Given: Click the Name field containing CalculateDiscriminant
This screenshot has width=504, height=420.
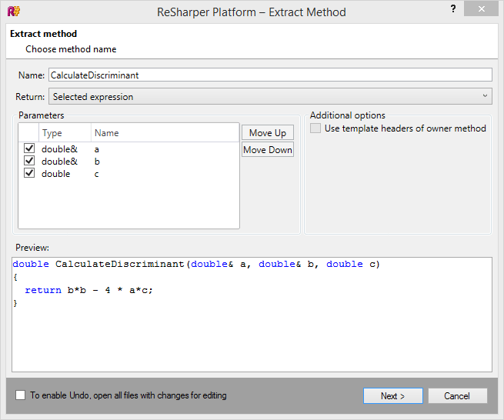Looking at the screenshot, I should tap(270, 75).
